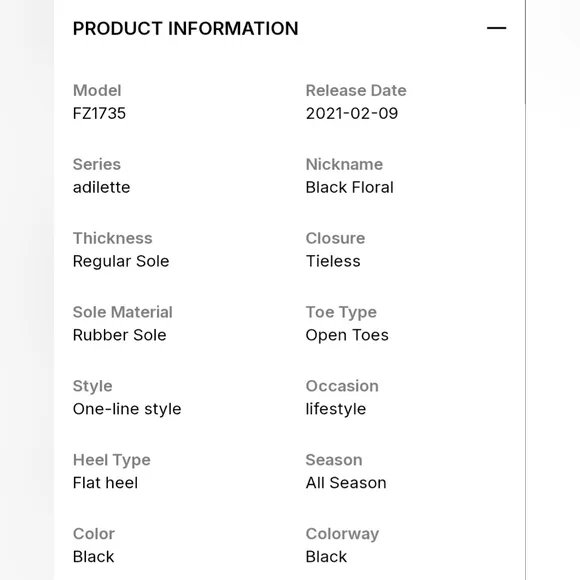This screenshot has height=580, width=580.
Task: Select the Black value under Colorway
Action: click(326, 557)
